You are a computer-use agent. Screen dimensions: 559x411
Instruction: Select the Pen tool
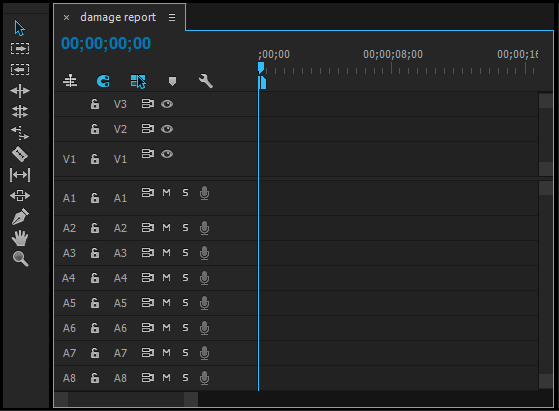[20, 216]
